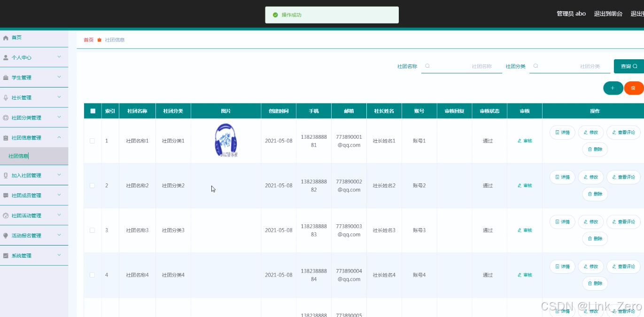Viewport: 644px width, 317px height.
Task: Focus the 社团分类 search input field
Action: 570,66
